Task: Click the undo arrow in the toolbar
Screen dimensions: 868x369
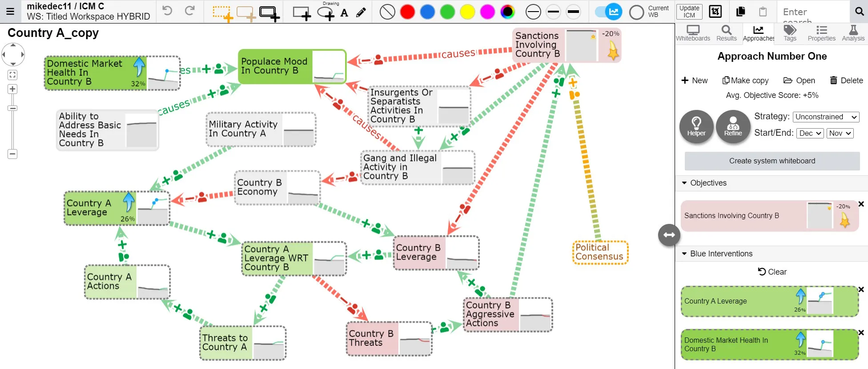Action: pos(167,11)
